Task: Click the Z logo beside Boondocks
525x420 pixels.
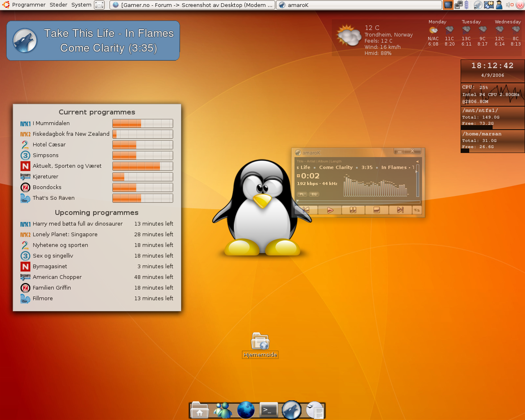Action: [x=25, y=187]
